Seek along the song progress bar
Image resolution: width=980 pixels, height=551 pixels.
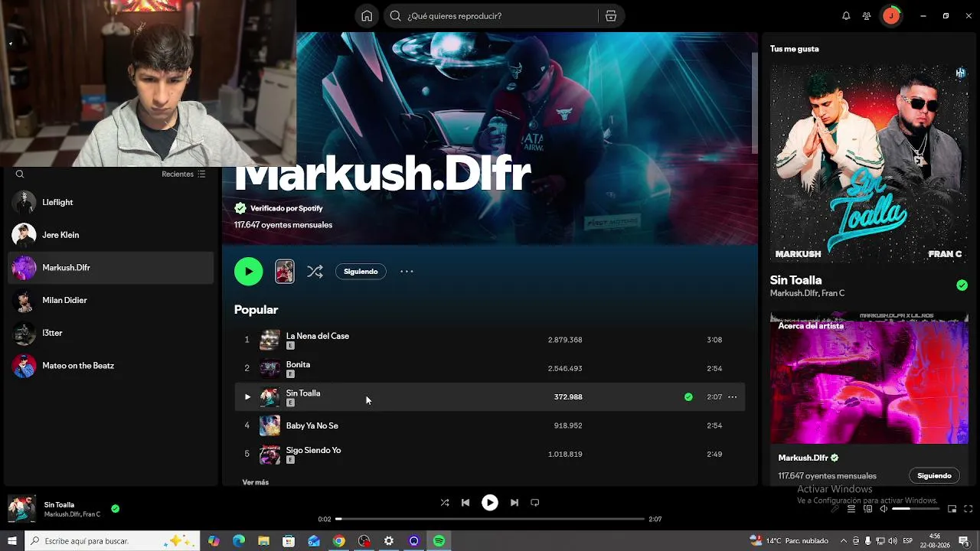tap(490, 519)
